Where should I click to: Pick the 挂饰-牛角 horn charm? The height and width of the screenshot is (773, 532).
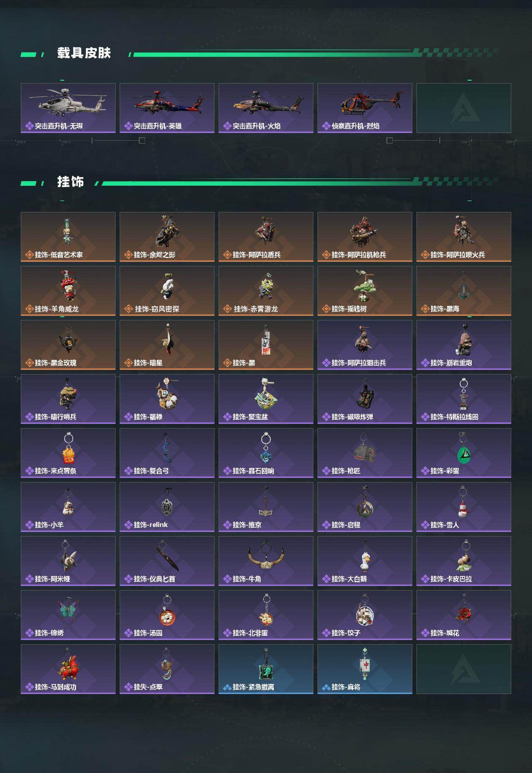(266, 561)
